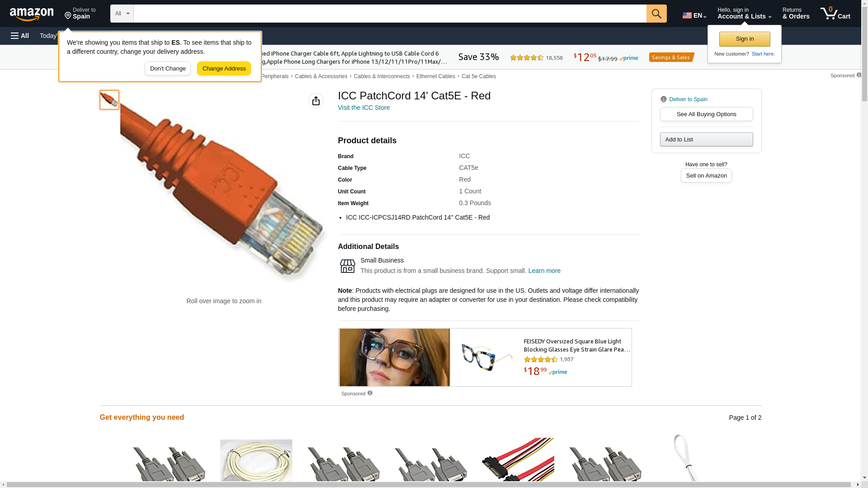This screenshot has width=868, height=488.
Task: Open the shopping cart icon
Action: tap(835, 14)
